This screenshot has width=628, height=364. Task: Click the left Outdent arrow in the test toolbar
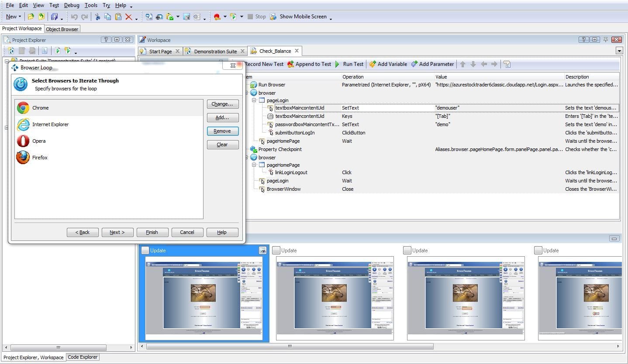(x=484, y=64)
